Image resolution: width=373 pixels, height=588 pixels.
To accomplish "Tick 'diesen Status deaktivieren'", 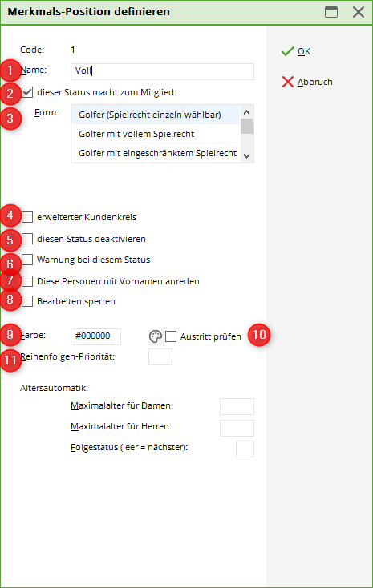I will [x=27, y=239].
